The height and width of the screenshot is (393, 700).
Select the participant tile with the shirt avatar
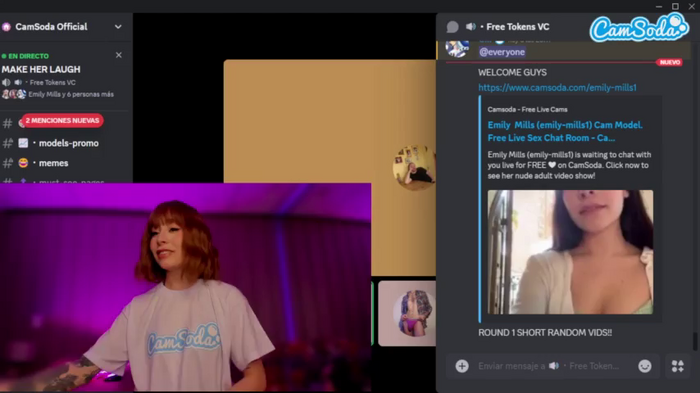pyautogui.click(x=407, y=314)
